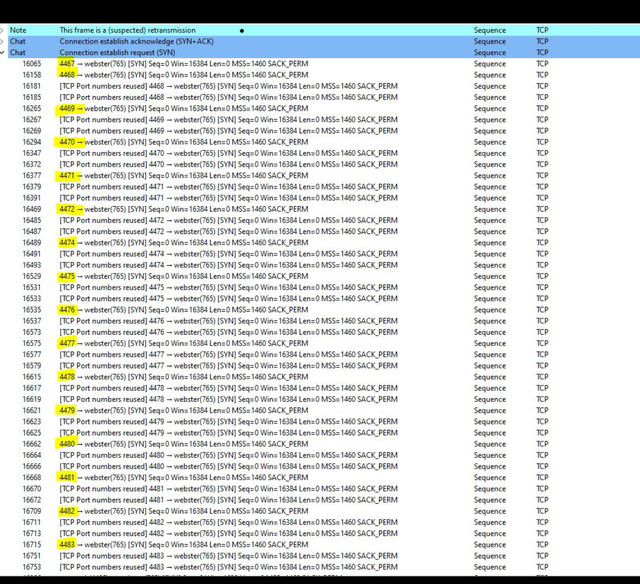Select packet 16753 entry
This screenshot has height=584, width=640.
(320, 567)
